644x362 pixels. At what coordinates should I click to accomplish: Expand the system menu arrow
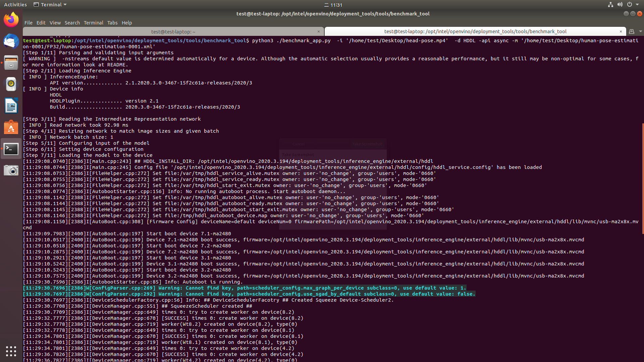click(637, 5)
